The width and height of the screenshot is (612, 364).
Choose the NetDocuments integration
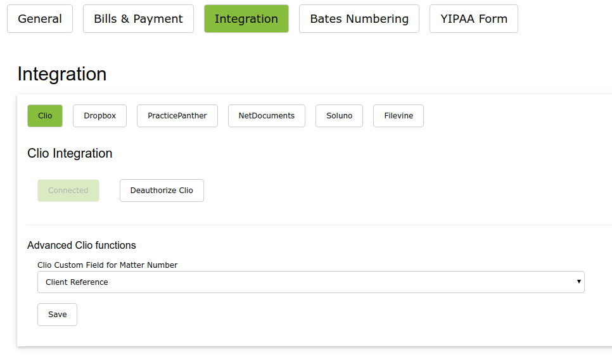(x=267, y=116)
